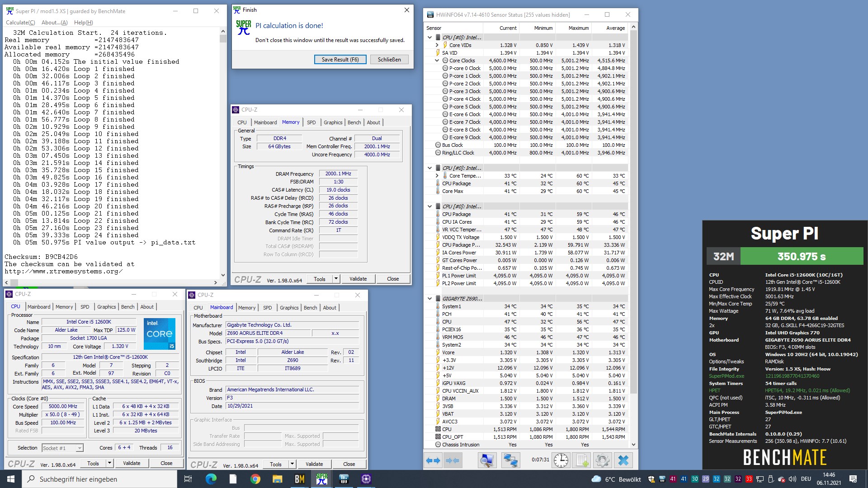
Task: Open HWiNFO sensor settings gear icon
Action: coord(602,460)
